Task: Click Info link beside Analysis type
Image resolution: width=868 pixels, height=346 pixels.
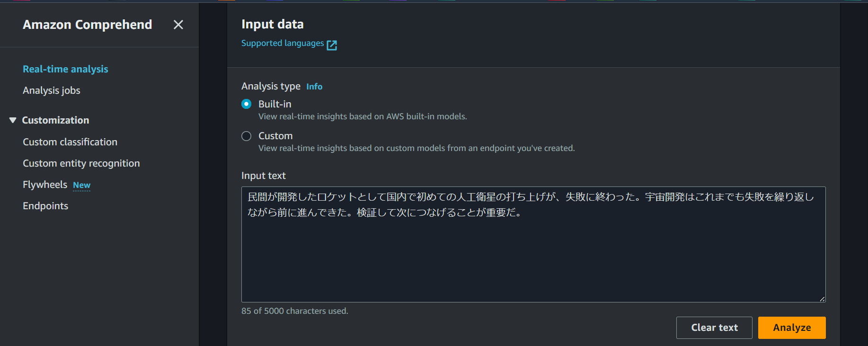Action: point(314,87)
